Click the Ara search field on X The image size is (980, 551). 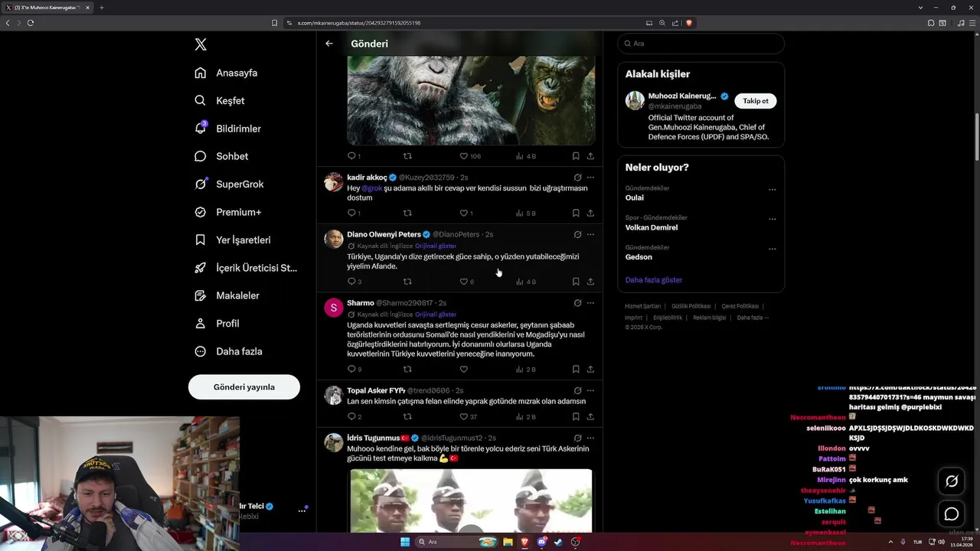[x=701, y=44]
